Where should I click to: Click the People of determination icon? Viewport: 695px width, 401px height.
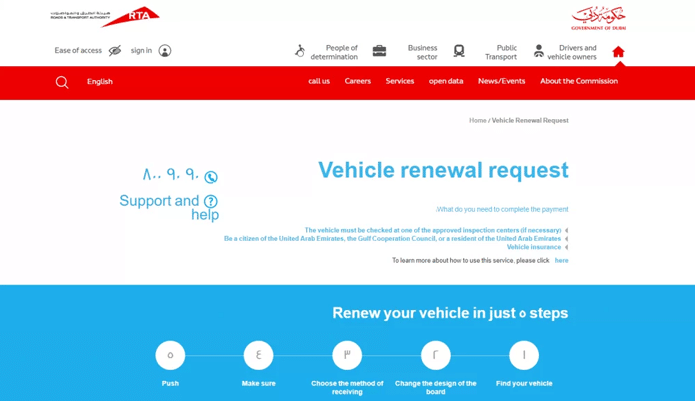coord(299,51)
